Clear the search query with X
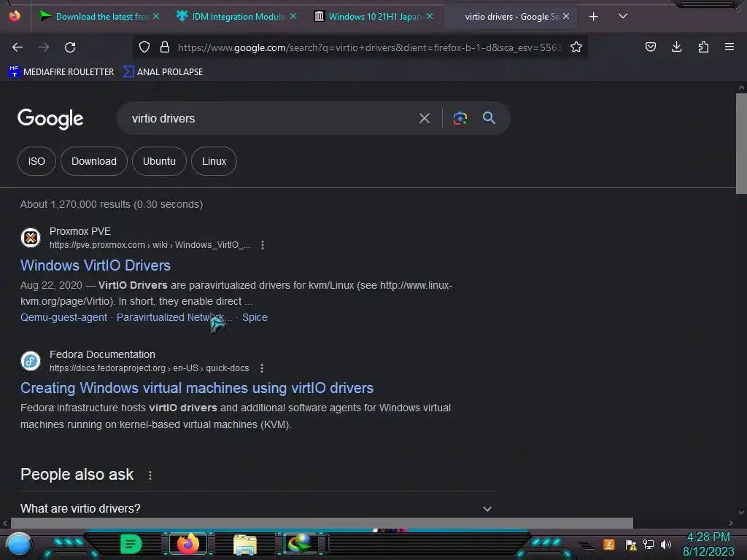This screenshot has height=560, width=747. (x=425, y=118)
